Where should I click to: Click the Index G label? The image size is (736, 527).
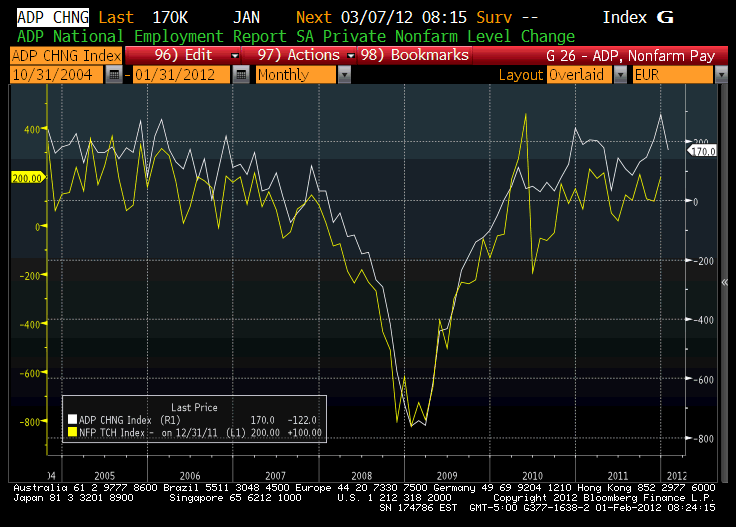pos(638,17)
